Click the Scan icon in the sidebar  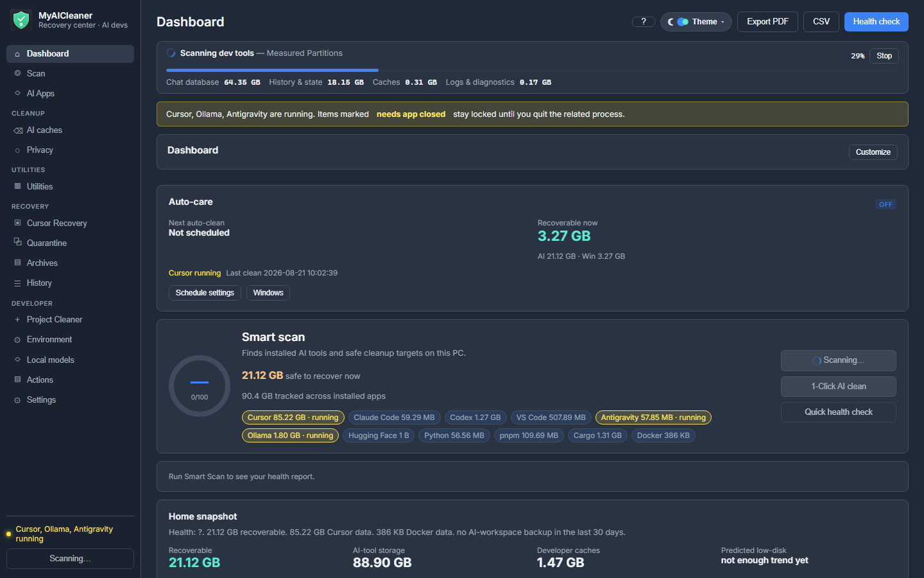pos(17,73)
